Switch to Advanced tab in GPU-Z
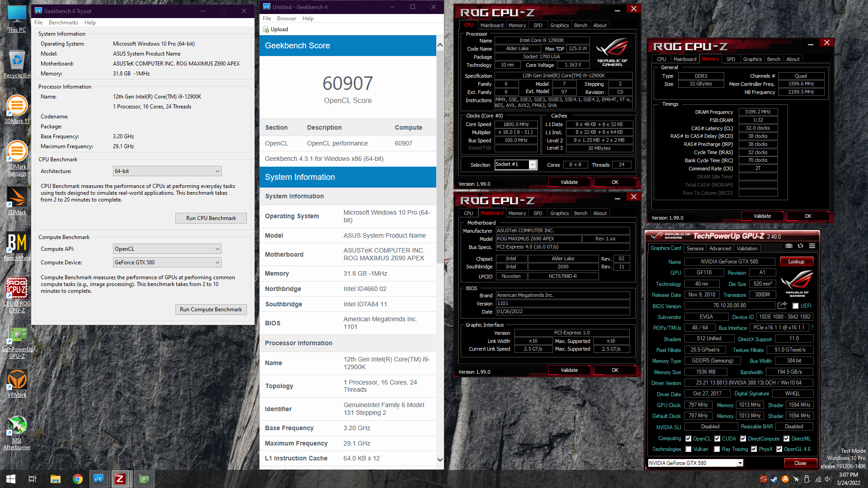868x488 pixels. pyautogui.click(x=720, y=249)
